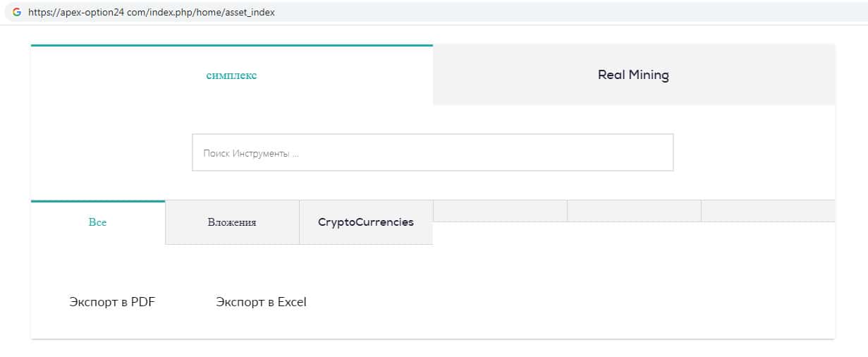Click the Google icon in the address bar
Screen dimensions: 868x357
[17, 12]
